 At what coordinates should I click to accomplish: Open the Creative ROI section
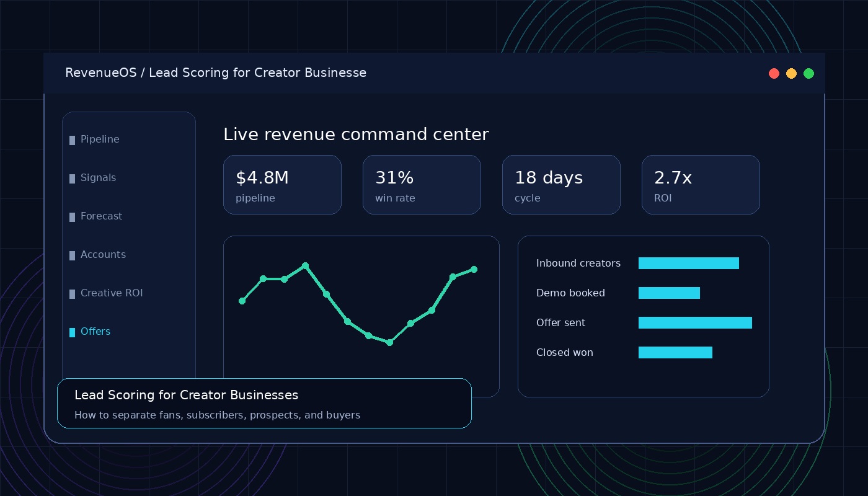pyautogui.click(x=112, y=293)
